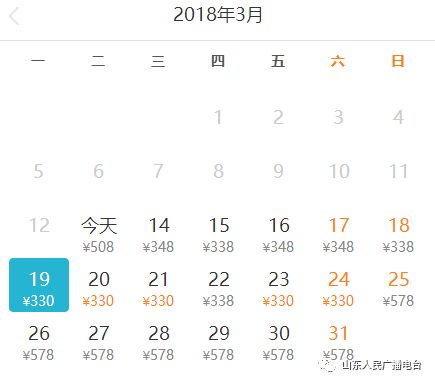The height and width of the screenshot is (384, 435).
Task: Click the highlighted date 19
Action: (x=39, y=285)
